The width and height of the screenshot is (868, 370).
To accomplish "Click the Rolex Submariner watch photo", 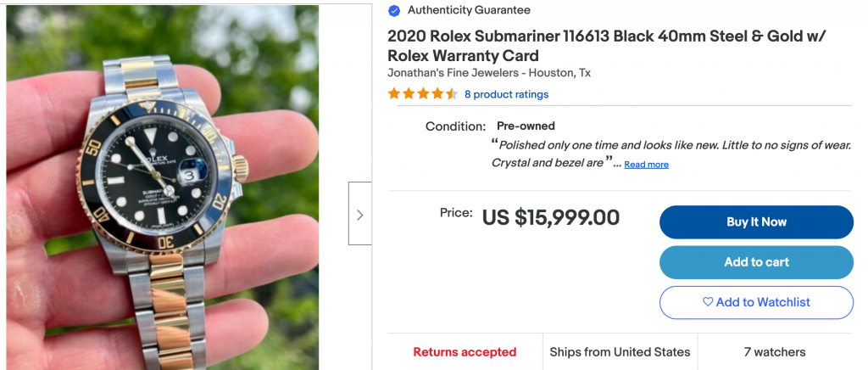I will (163, 187).
